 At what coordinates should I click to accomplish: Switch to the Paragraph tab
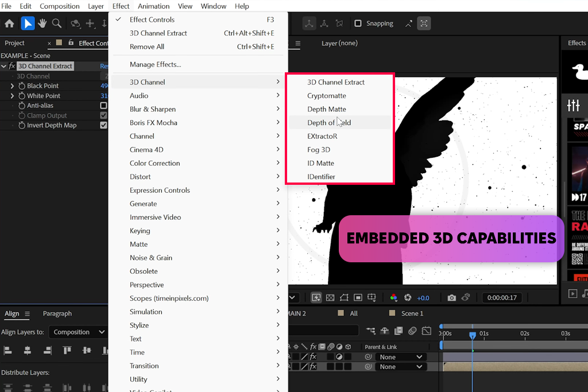57,314
